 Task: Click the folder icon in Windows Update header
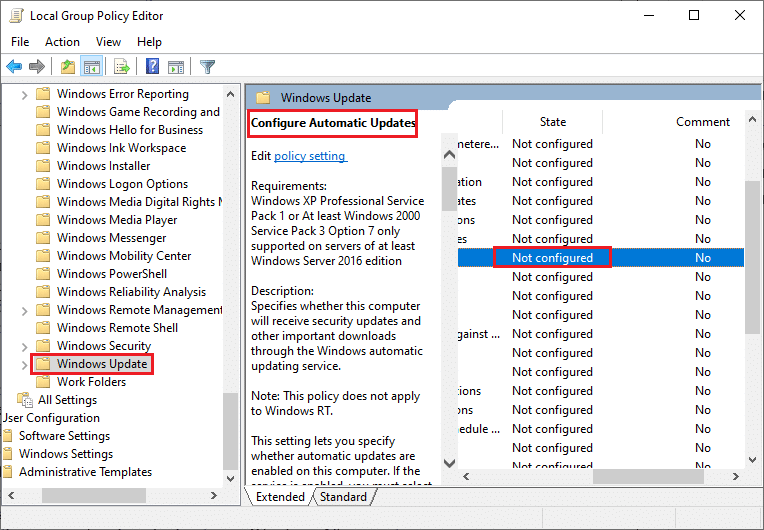click(x=263, y=97)
